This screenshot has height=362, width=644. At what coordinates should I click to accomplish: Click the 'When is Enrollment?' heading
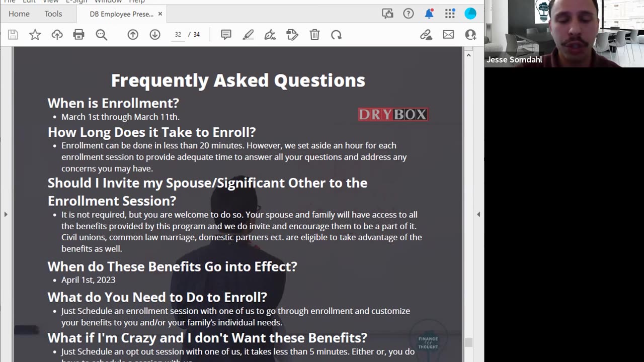click(x=113, y=103)
